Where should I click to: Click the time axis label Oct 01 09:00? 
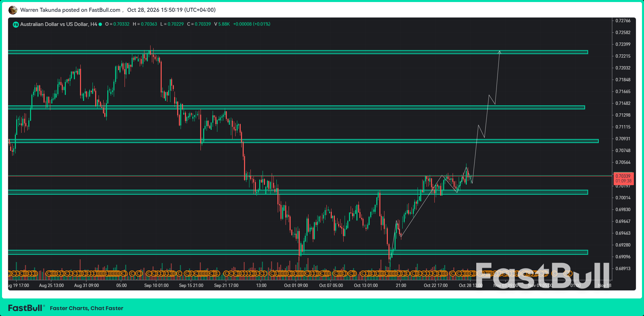click(x=296, y=286)
